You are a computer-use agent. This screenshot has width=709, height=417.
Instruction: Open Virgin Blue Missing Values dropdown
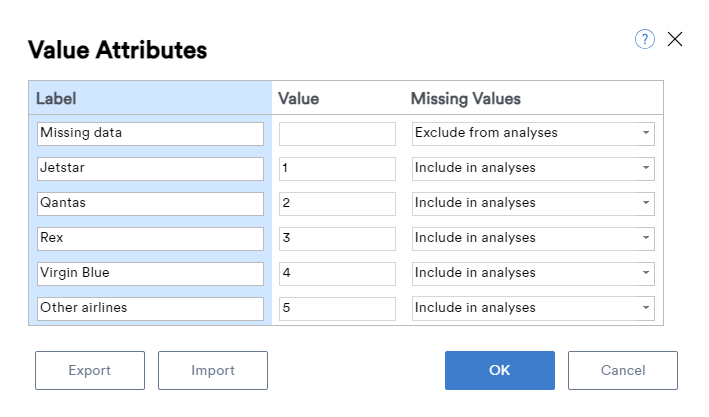tap(533, 273)
